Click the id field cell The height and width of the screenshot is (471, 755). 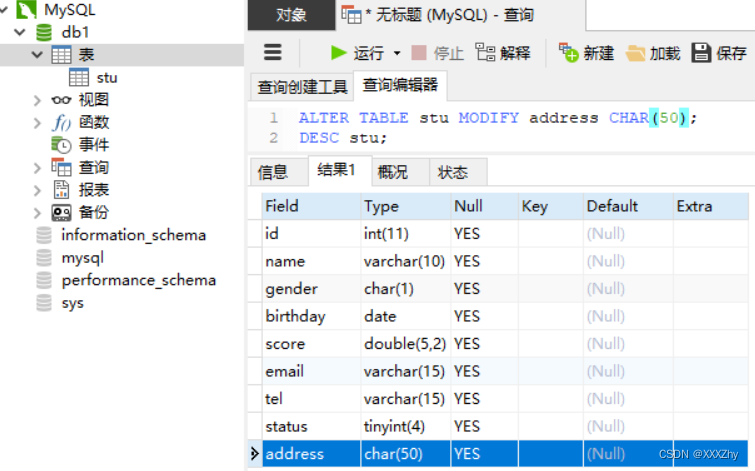click(311, 234)
